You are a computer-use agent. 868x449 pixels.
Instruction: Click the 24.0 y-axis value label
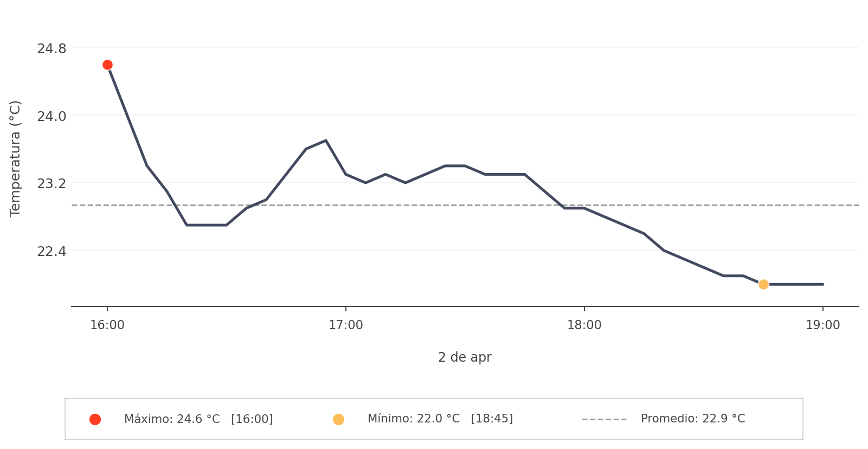point(52,117)
